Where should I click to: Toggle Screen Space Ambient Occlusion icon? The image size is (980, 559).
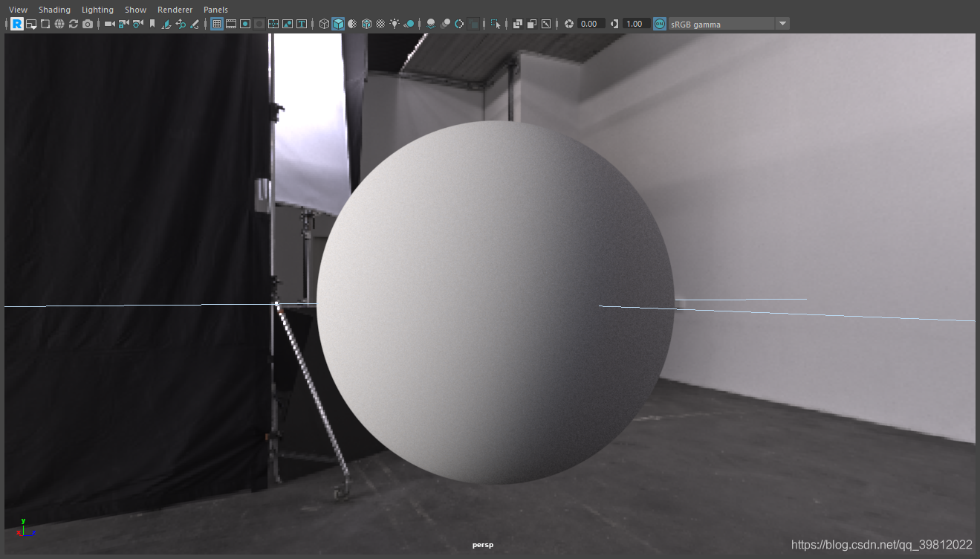[x=431, y=24]
